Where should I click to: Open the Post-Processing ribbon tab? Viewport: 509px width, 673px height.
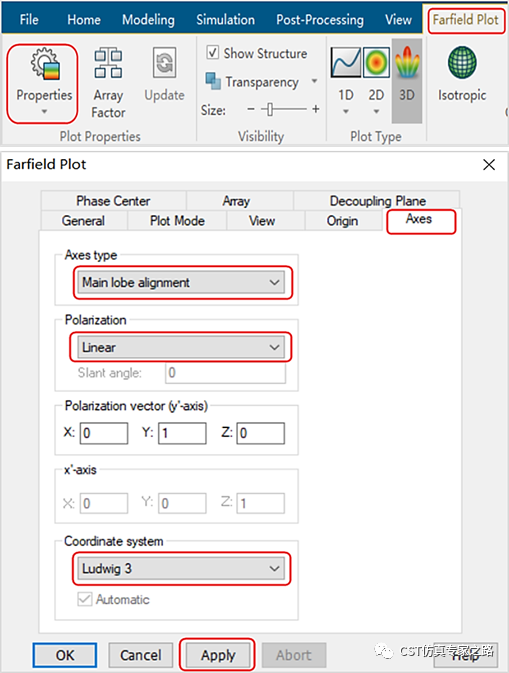pos(320,20)
